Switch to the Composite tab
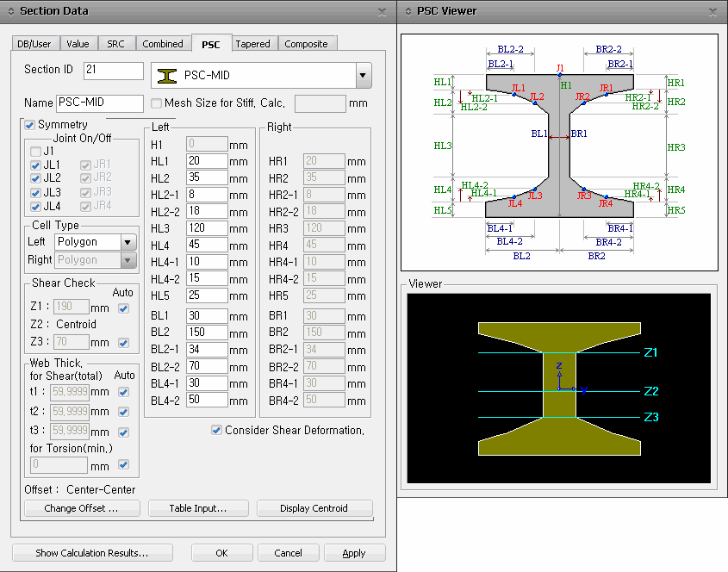Screen dimensions: 728x572 (x=307, y=44)
